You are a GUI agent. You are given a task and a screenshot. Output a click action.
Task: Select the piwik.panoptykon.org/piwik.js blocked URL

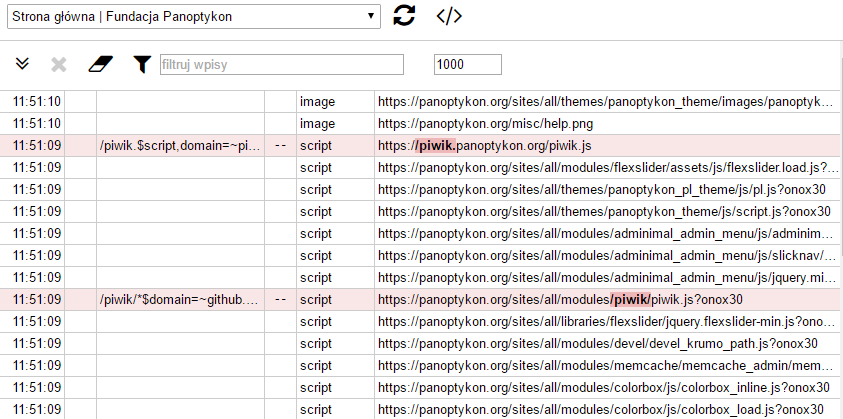(x=485, y=146)
